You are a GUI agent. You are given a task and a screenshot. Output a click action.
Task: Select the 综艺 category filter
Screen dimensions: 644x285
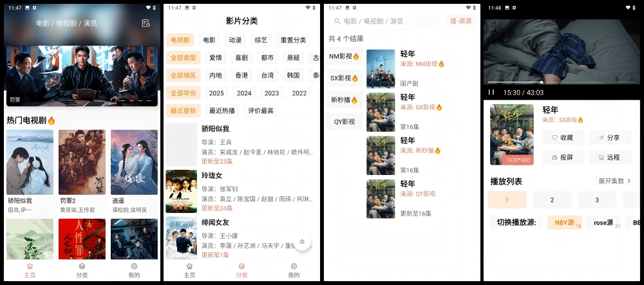261,40
